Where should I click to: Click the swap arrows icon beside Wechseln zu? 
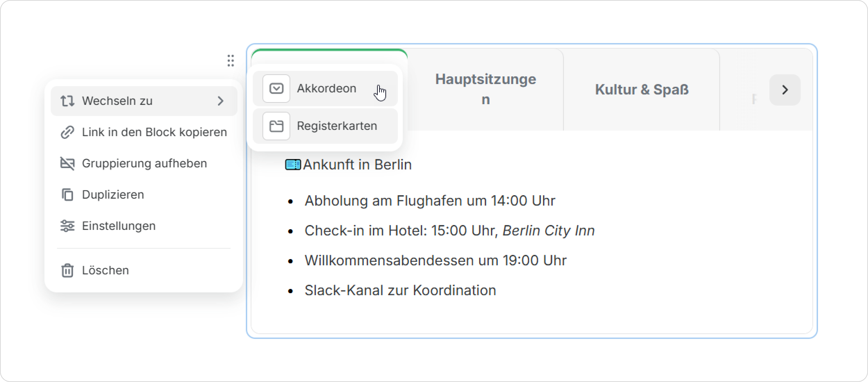tap(67, 101)
